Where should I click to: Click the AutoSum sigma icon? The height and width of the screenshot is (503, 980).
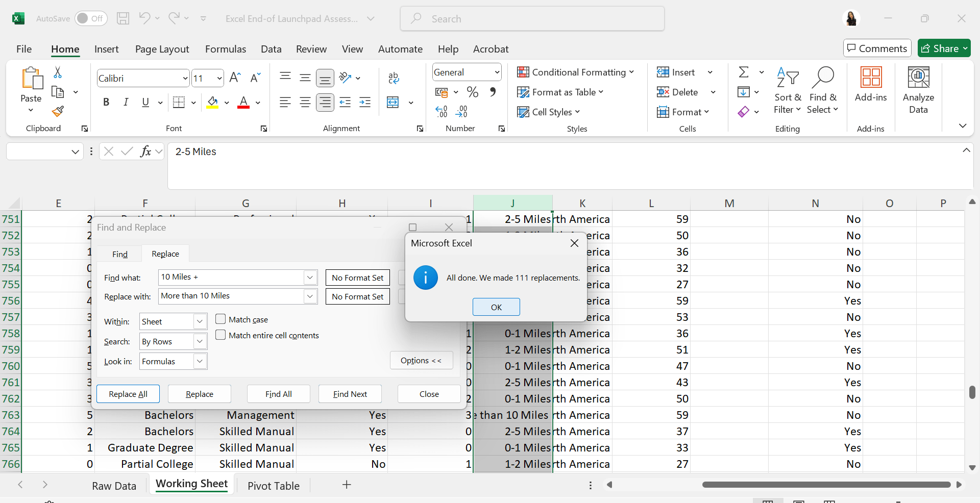(x=744, y=72)
